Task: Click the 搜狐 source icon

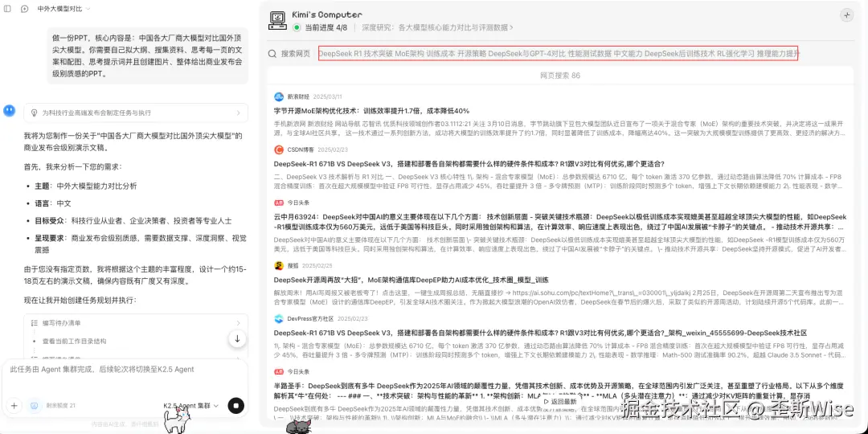Action: click(x=278, y=266)
